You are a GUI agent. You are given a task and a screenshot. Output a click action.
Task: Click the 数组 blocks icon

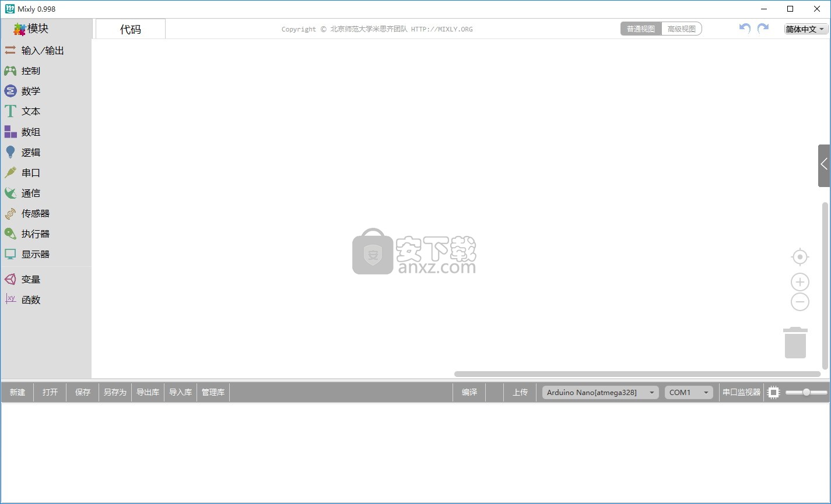pyautogui.click(x=10, y=132)
